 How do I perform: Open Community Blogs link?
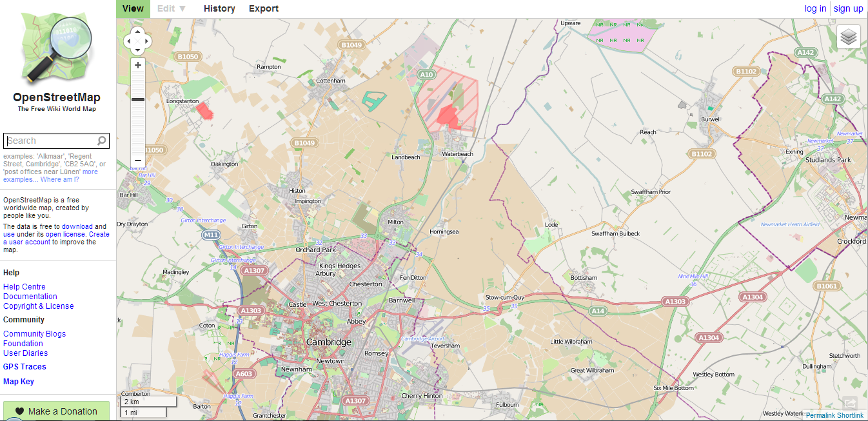[34, 334]
